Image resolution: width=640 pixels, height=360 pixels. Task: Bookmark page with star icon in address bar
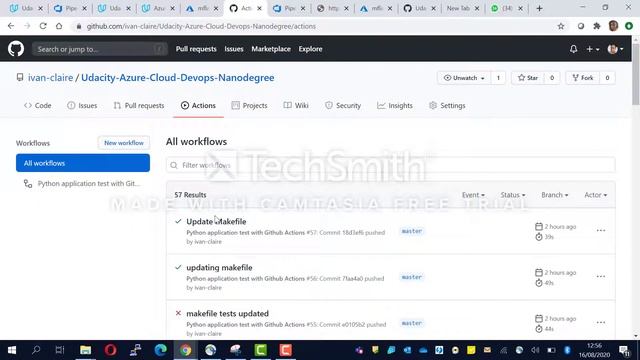561,26
